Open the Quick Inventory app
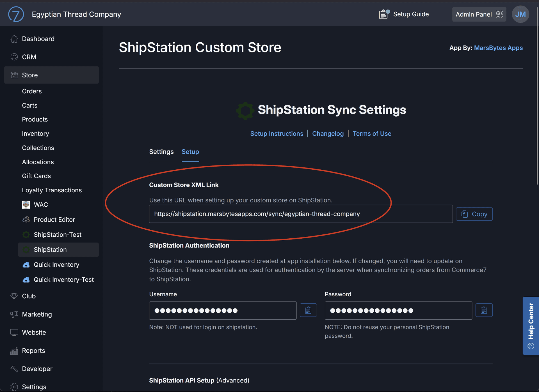 click(56, 264)
